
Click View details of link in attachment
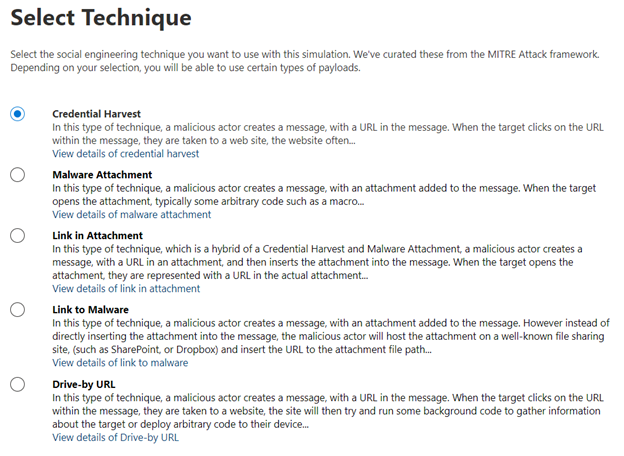point(126,288)
